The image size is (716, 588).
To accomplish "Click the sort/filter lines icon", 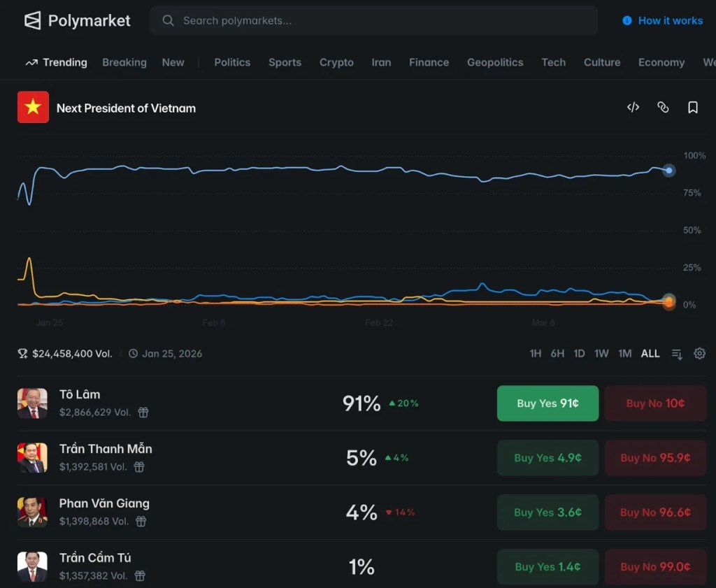I will pyautogui.click(x=677, y=354).
